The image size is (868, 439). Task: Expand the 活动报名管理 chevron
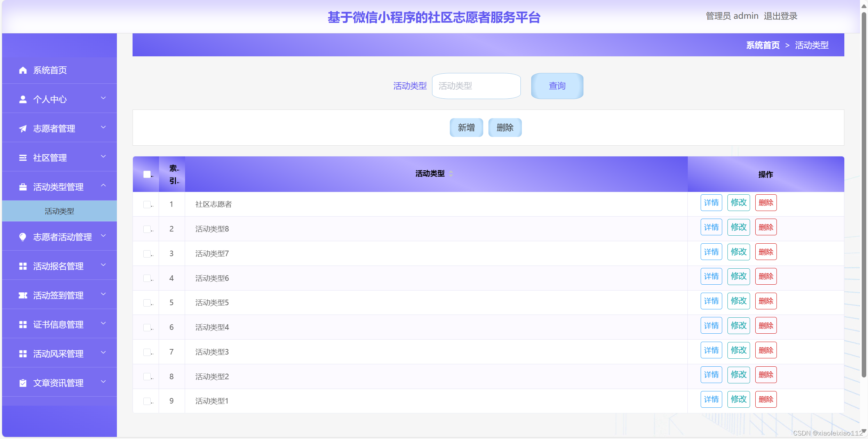click(x=103, y=265)
